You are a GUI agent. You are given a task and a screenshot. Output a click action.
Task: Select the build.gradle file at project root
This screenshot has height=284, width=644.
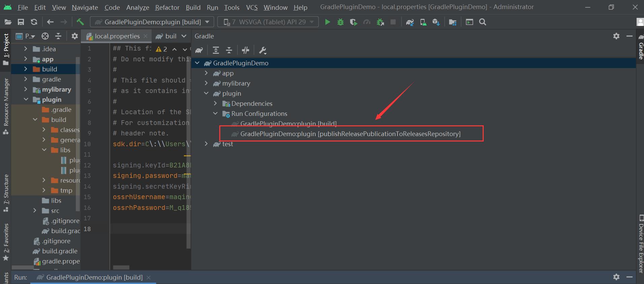point(60,251)
